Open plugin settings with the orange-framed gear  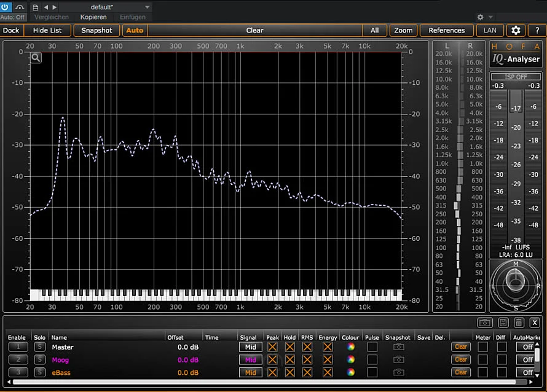tap(516, 30)
